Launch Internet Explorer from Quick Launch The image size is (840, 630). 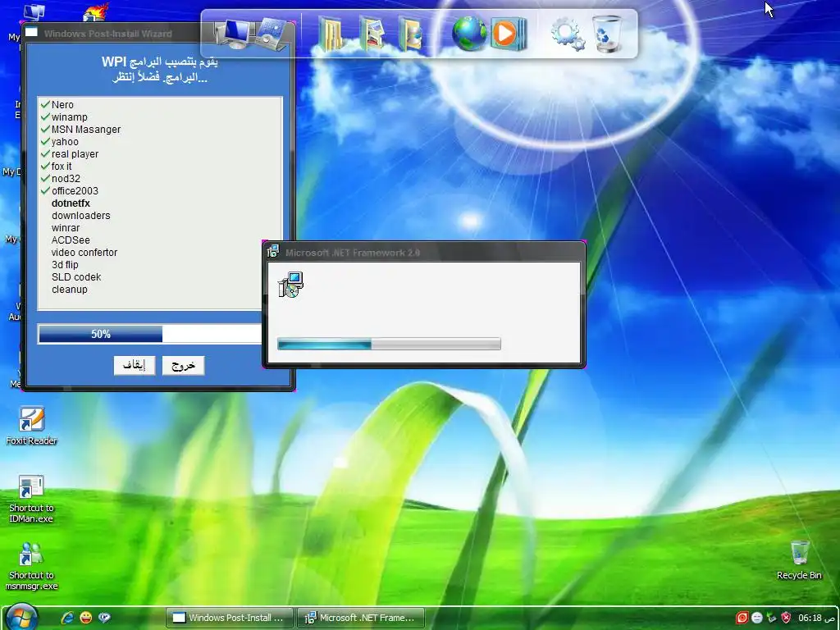[x=67, y=618]
